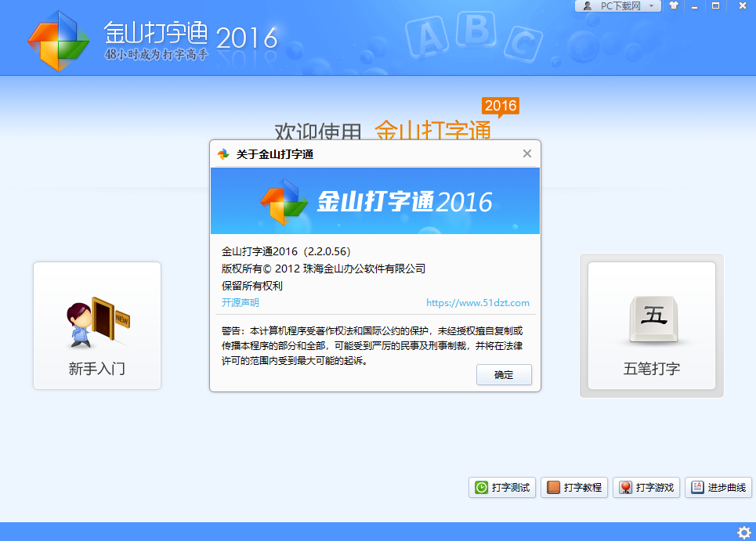Click the user avatar beside PC下载网

point(588,6)
